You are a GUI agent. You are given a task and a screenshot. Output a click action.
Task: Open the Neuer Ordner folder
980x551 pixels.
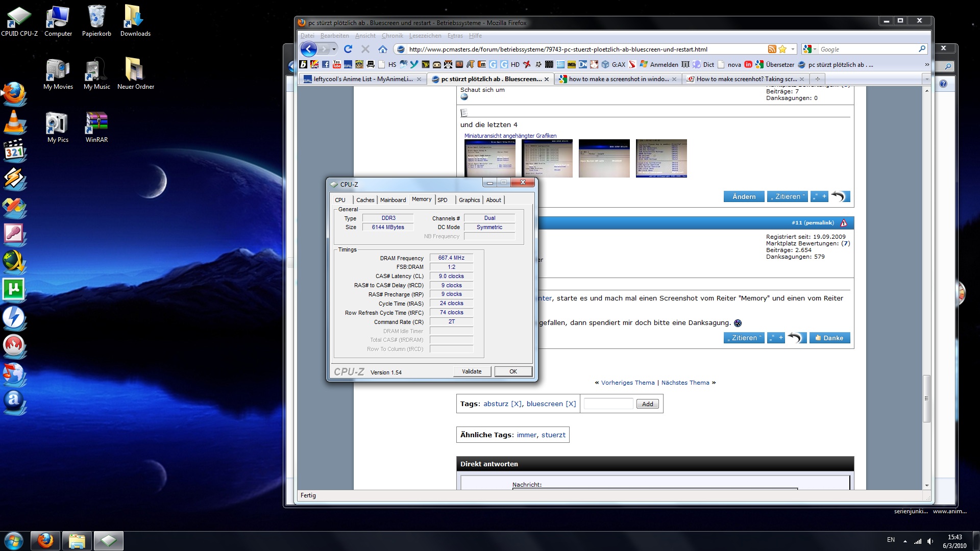coord(135,74)
